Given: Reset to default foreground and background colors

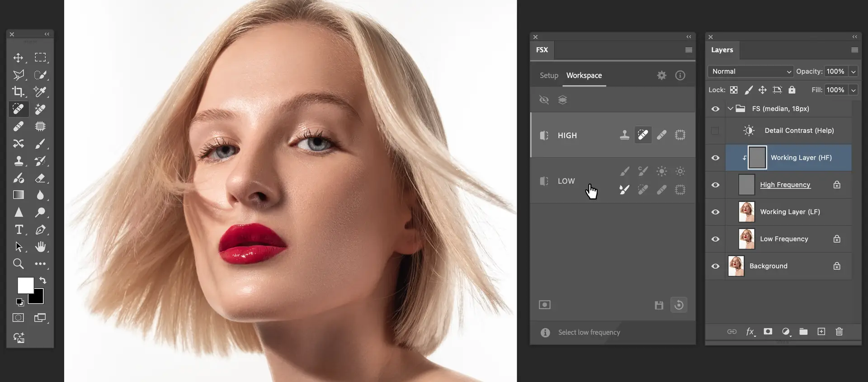Looking at the screenshot, I should pyautogui.click(x=20, y=302).
